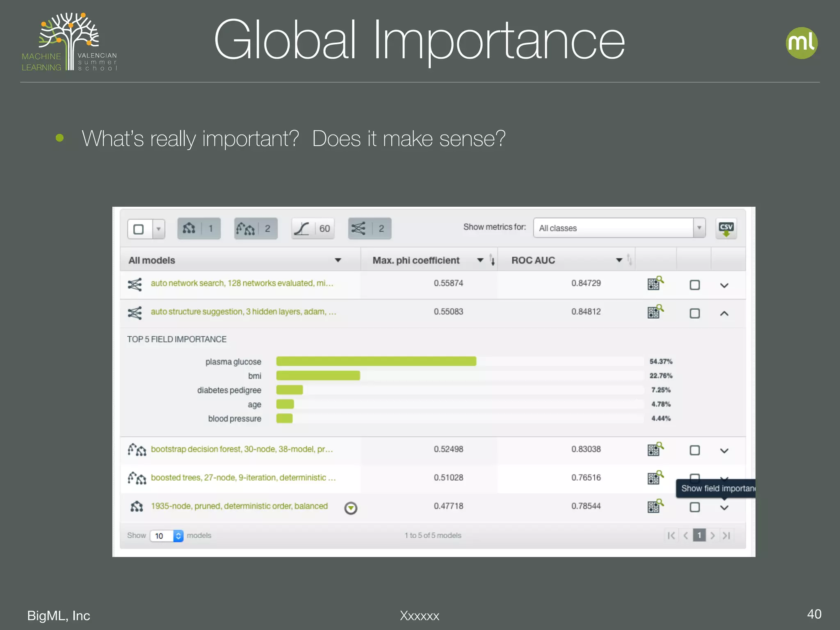Expand field importance for 1935-node model
The image size is (840, 630).
click(x=724, y=508)
